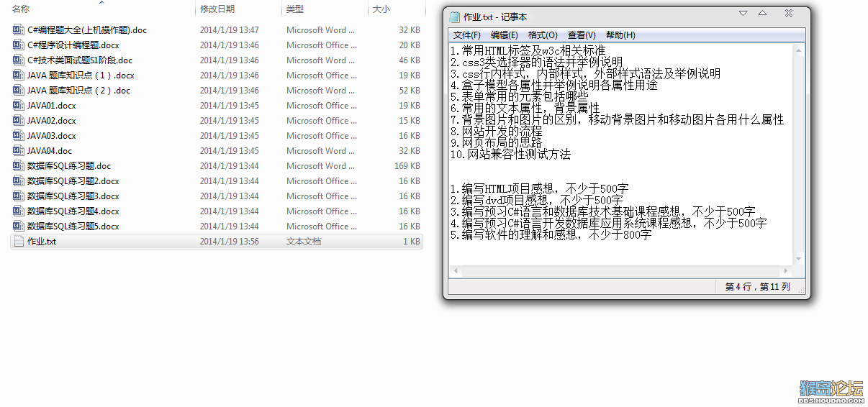Select file name JAVA02.docx
Screen dimensions: 868x407
(52, 121)
